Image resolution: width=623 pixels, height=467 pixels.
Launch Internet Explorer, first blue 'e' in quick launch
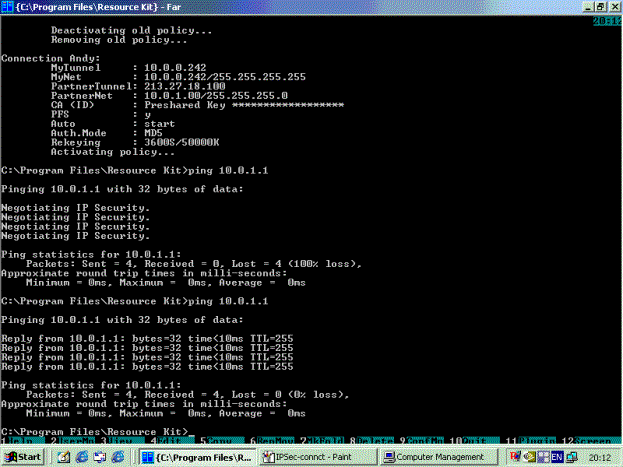coord(81,457)
